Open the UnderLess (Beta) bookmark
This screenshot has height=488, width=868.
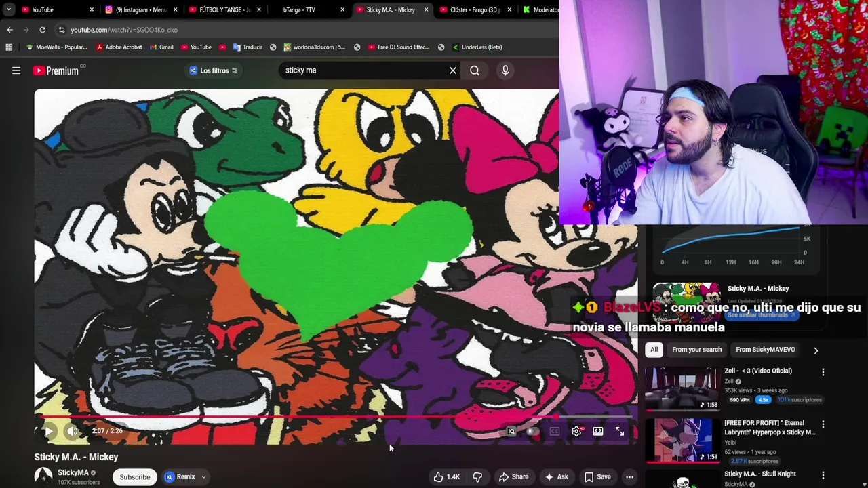(x=477, y=47)
